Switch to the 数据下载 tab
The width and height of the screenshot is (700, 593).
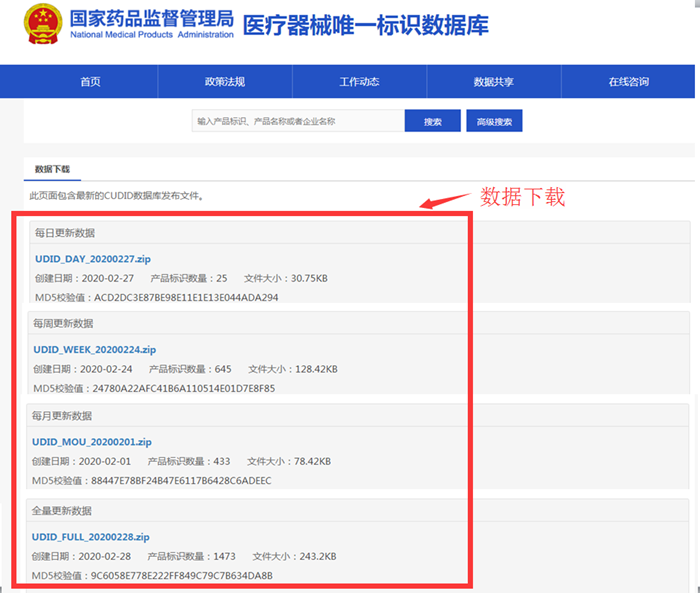click(52, 170)
